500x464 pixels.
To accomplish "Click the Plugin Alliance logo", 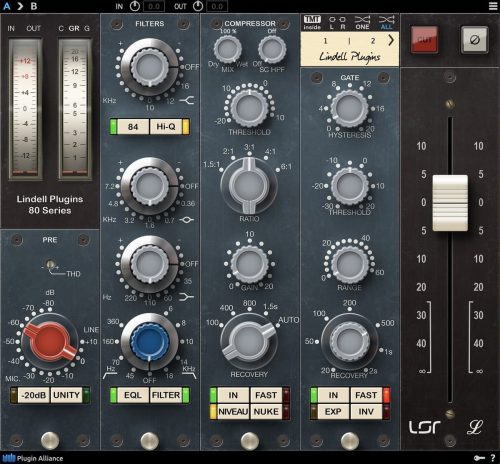I will click(x=32, y=458).
